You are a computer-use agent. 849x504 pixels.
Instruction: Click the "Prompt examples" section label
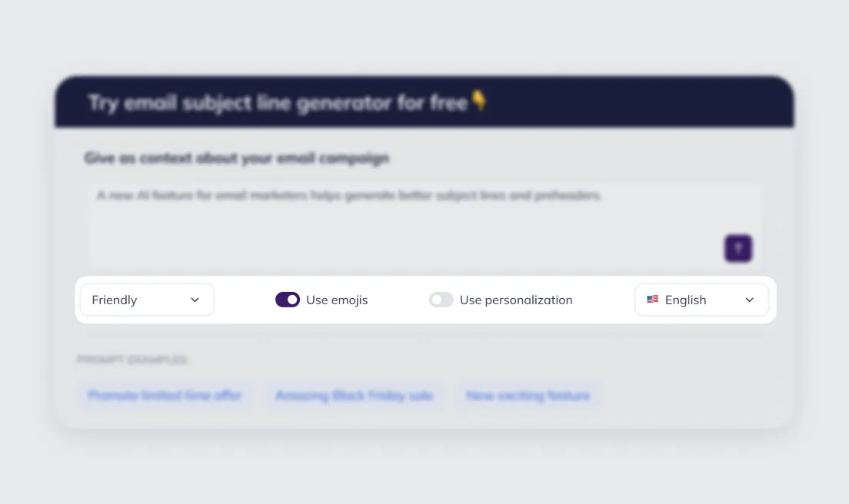(132, 360)
